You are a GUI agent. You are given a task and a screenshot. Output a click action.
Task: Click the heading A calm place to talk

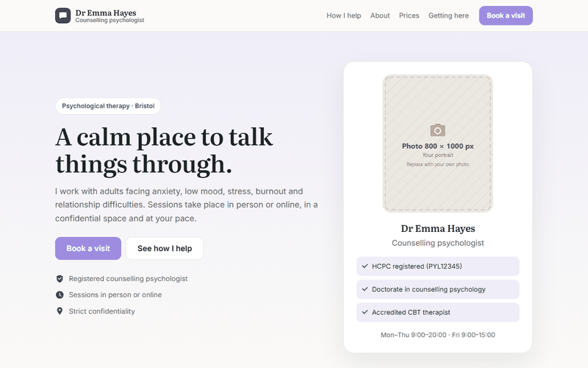point(164,151)
